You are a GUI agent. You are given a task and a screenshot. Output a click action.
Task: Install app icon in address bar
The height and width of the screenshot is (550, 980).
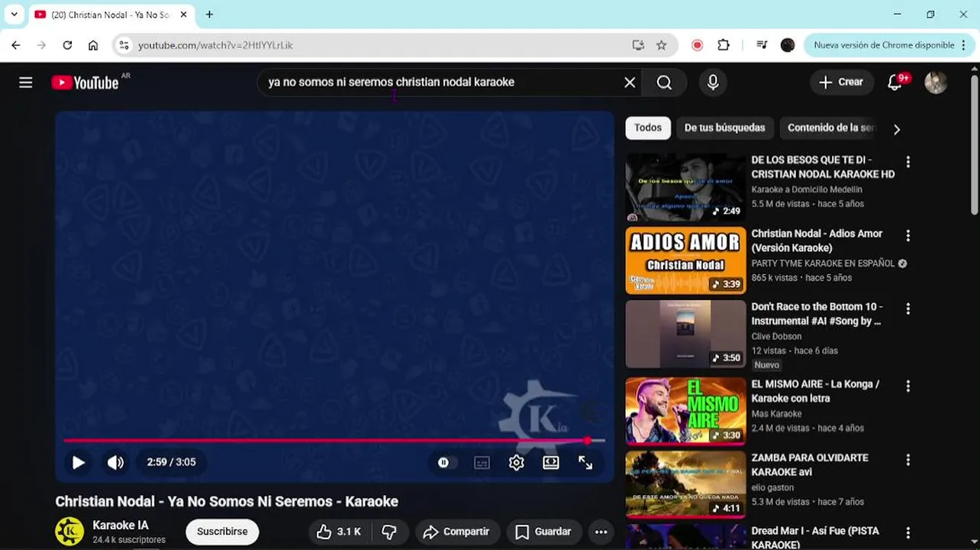[x=638, y=45]
